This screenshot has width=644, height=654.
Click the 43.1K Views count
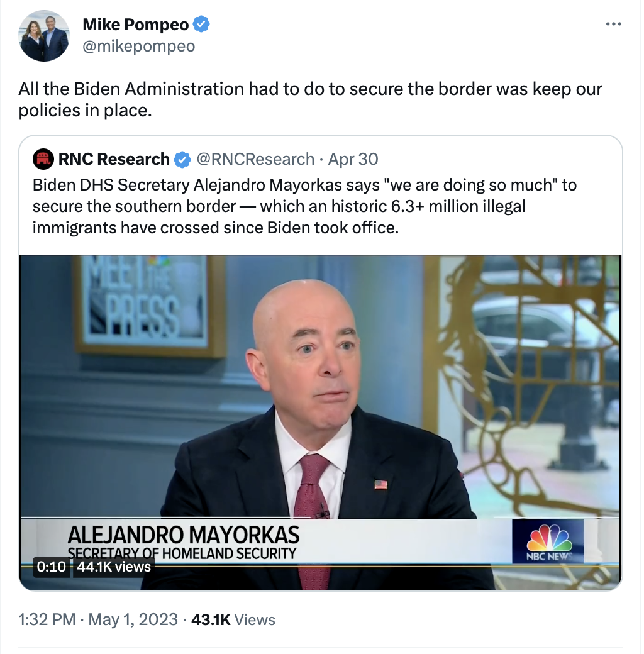pos(233,619)
